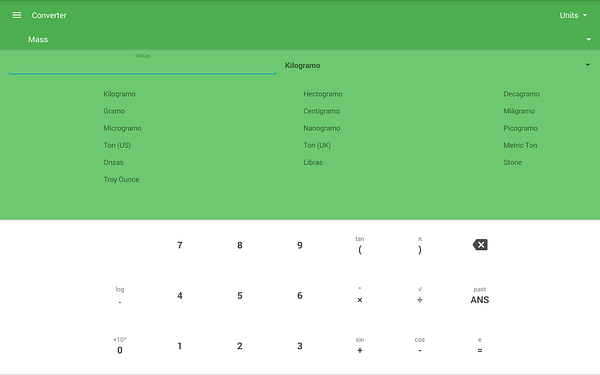Tap the ANS key
600x375 pixels.
pos(480,300)
